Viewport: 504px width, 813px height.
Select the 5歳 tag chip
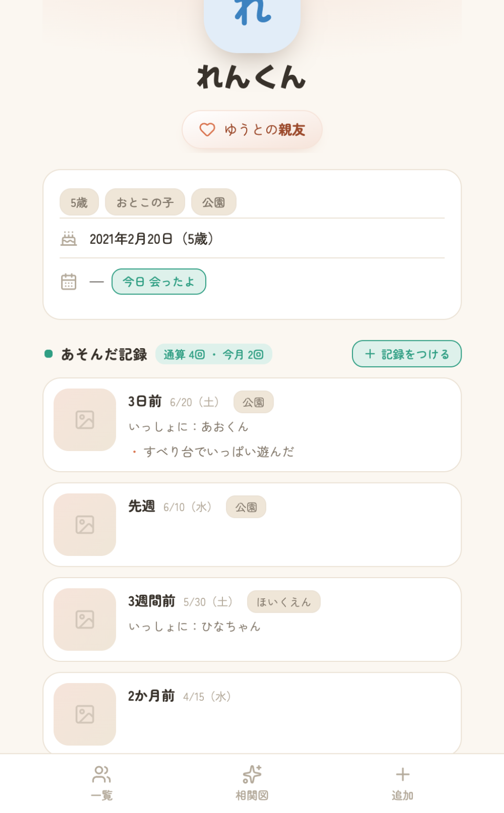(79, 202)
